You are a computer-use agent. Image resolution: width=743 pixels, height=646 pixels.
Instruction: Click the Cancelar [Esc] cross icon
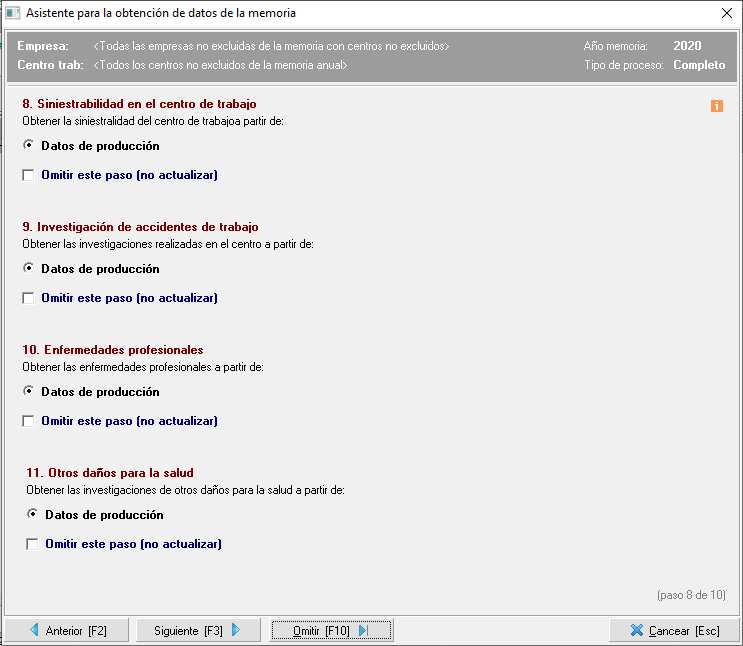[635, 630]
